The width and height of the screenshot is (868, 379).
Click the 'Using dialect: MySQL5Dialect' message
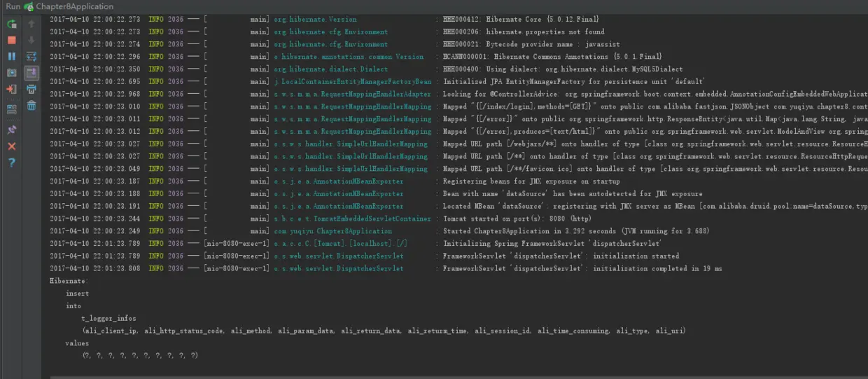point(563,69)
